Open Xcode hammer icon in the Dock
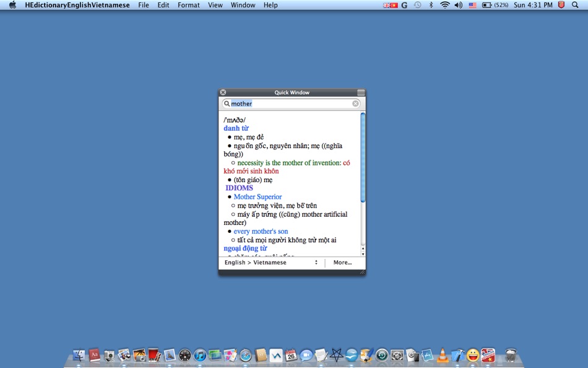 click(458, 355)
